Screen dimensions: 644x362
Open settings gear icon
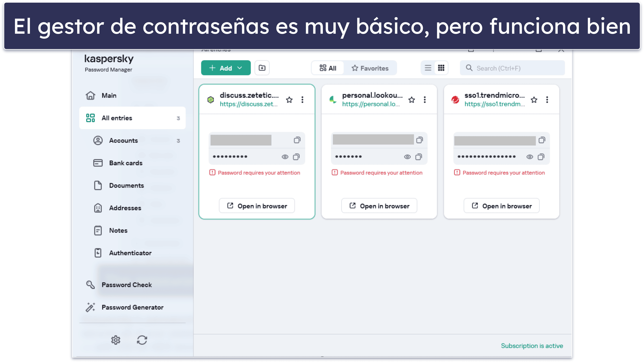point(116,340)
